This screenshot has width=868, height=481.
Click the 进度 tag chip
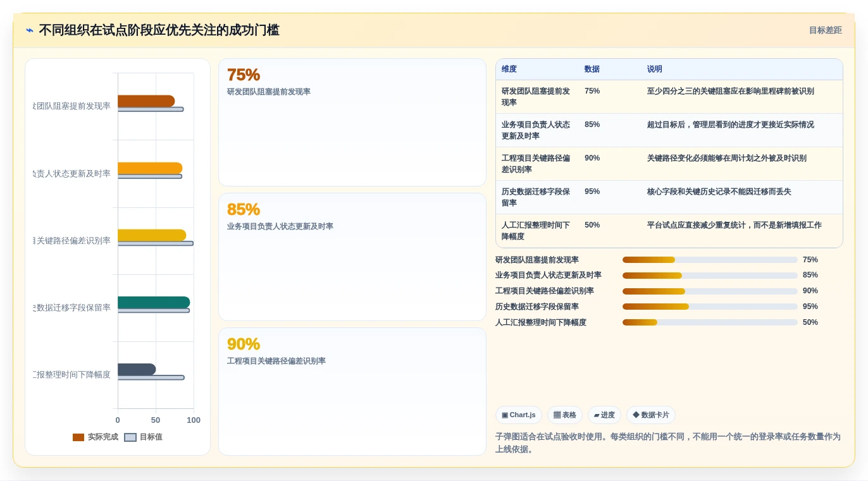604,415
